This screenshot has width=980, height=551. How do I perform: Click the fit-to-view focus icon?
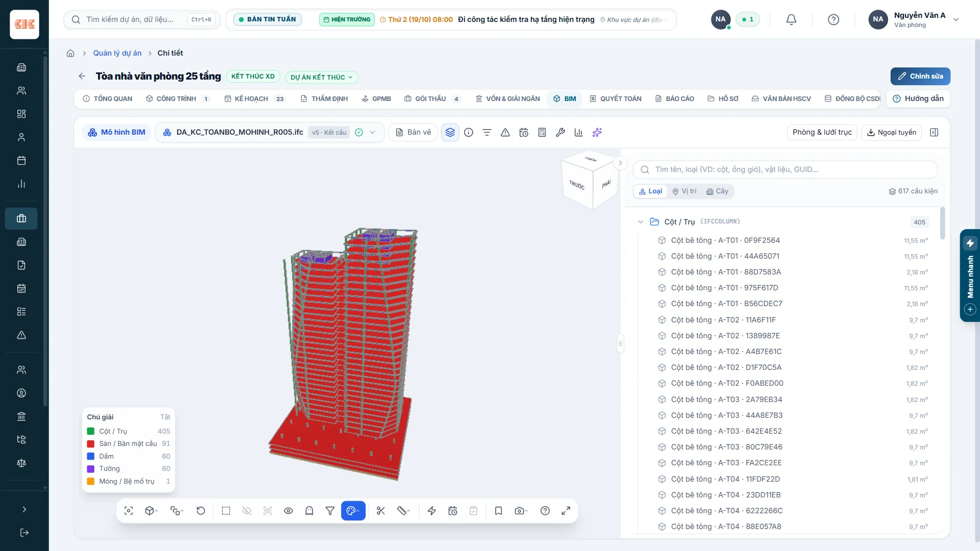[x=129, y=511]
